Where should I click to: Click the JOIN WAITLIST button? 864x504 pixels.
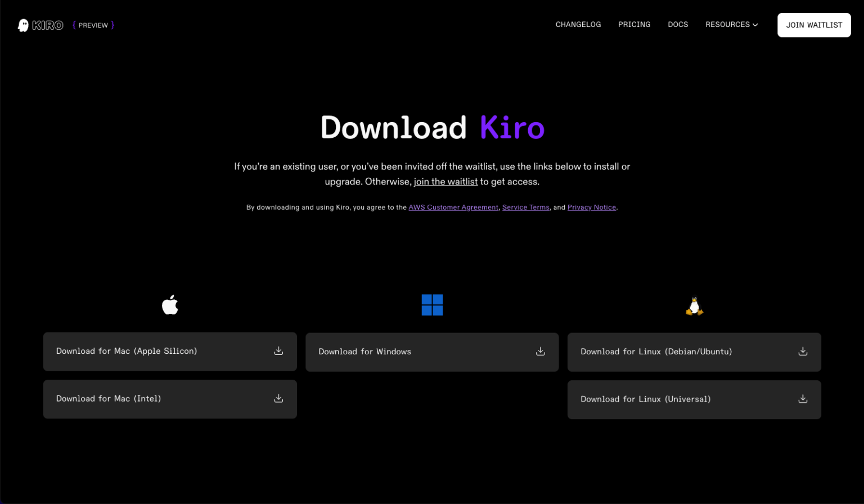813,25
